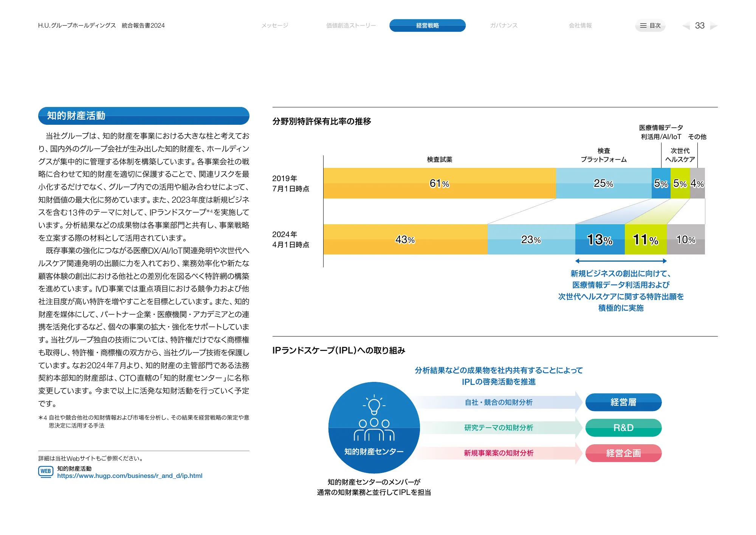756x535 pixels.
Task: Select the 経営戦略 tab
Action: click(428, 25)
